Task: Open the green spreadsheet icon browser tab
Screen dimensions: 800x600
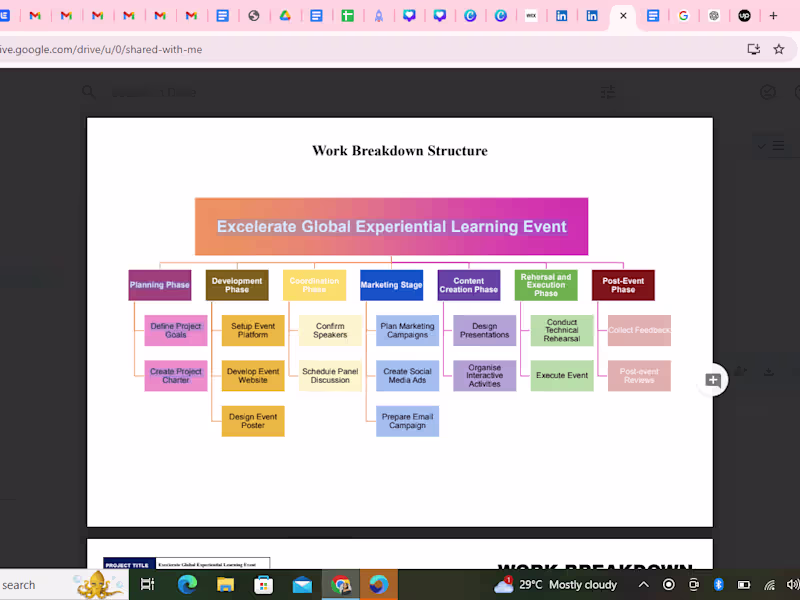Action: point(347,16)
